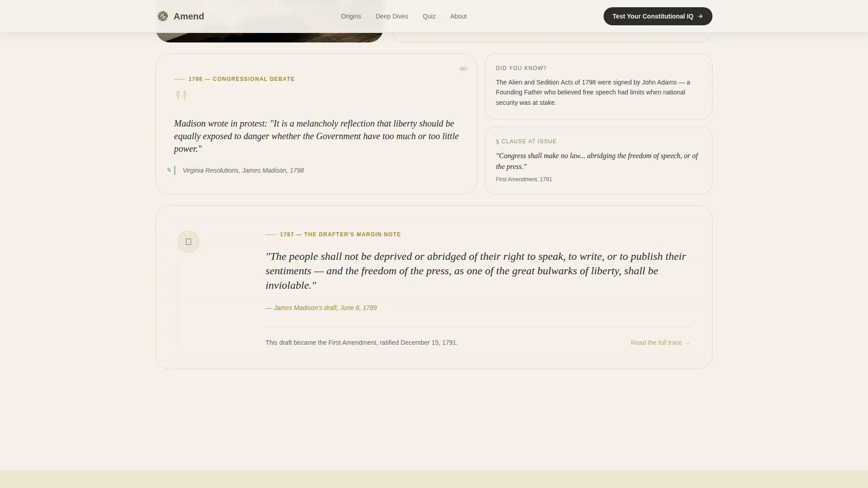Click the arrow in the IQ button
This screenshot has width=868, height=488.
pyautogui.click(x=700, y=16)
